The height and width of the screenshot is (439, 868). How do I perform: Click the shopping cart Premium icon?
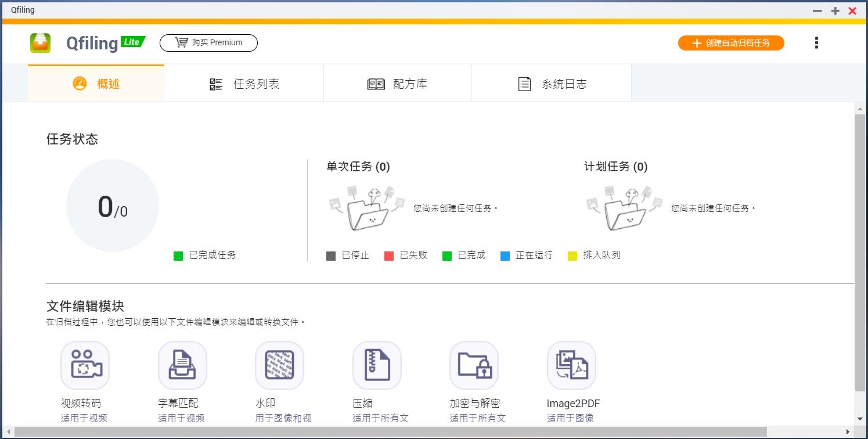tap(181, 42)
